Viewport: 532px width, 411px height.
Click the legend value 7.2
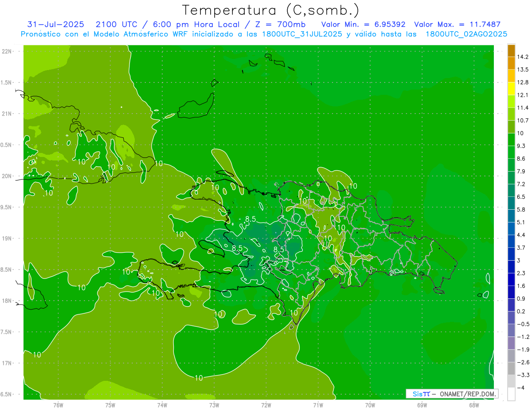click(x=521, y=184)
